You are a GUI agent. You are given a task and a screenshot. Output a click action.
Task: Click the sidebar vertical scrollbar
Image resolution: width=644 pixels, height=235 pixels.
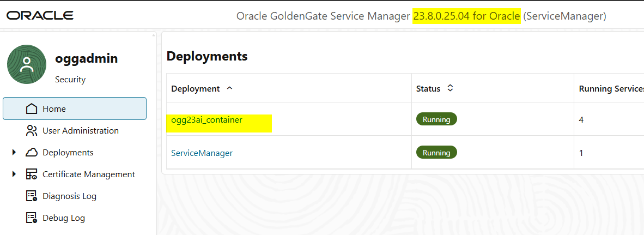pyautogui.click(x=154, y=131)
